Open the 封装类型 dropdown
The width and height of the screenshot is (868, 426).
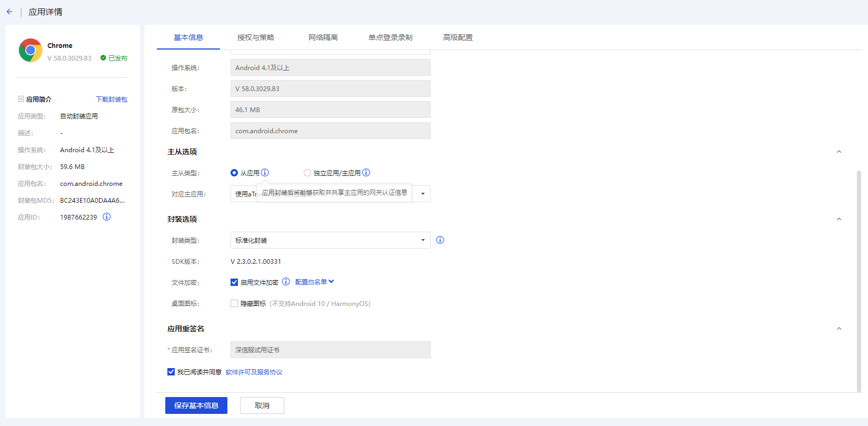pos(330,240)
